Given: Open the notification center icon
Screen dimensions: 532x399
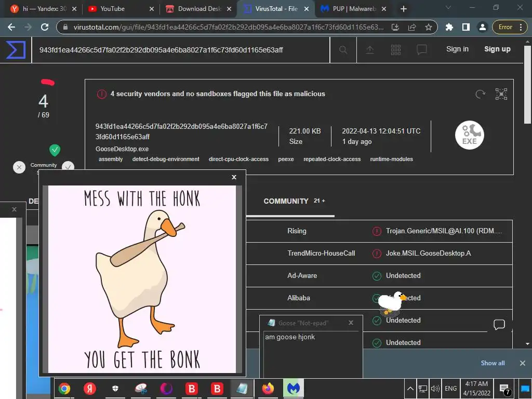Looking at the screenshot, I should [504, 389].
